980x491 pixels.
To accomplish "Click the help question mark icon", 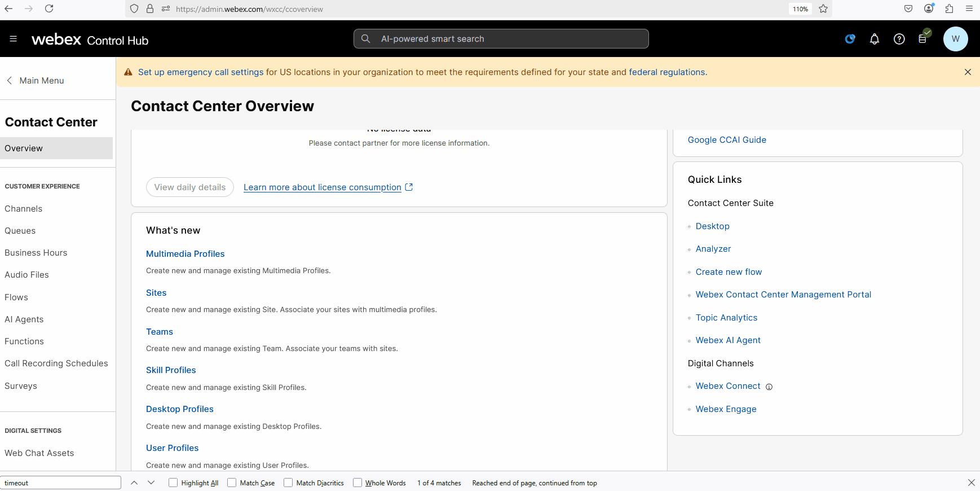I will coord(899,39).
